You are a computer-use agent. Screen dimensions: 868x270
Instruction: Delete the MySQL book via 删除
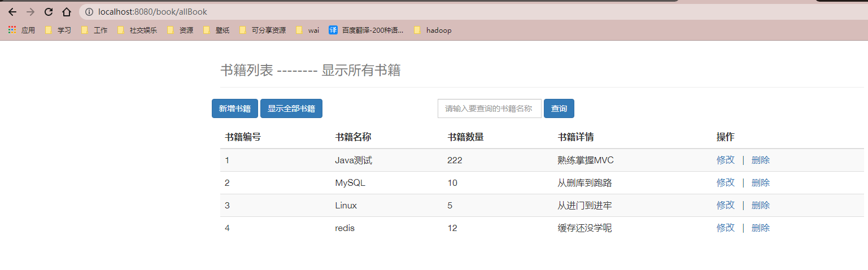coord(760,182)
